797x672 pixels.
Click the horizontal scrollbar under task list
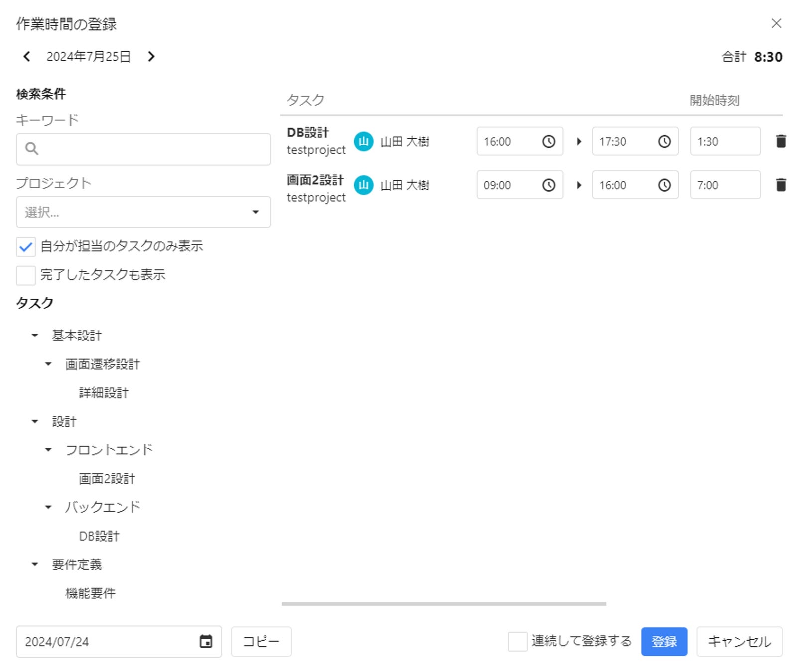(444, 604)
